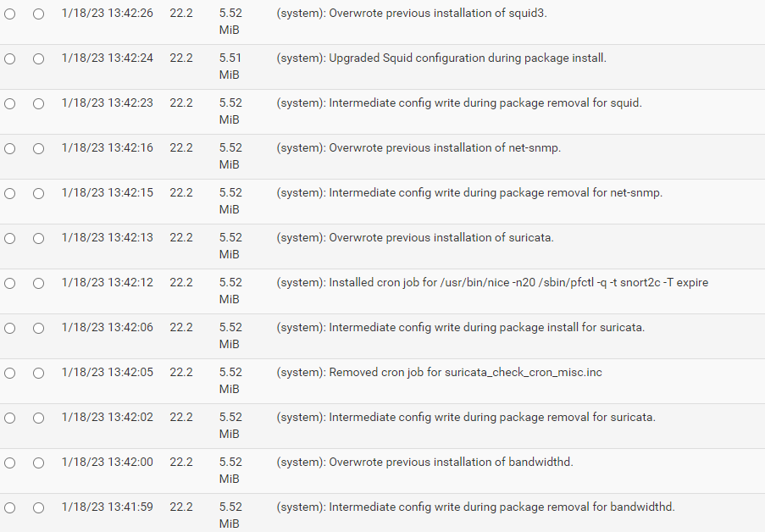
Task: Select right diff radio in 13:42:05 row
Action: pos(38,374)
